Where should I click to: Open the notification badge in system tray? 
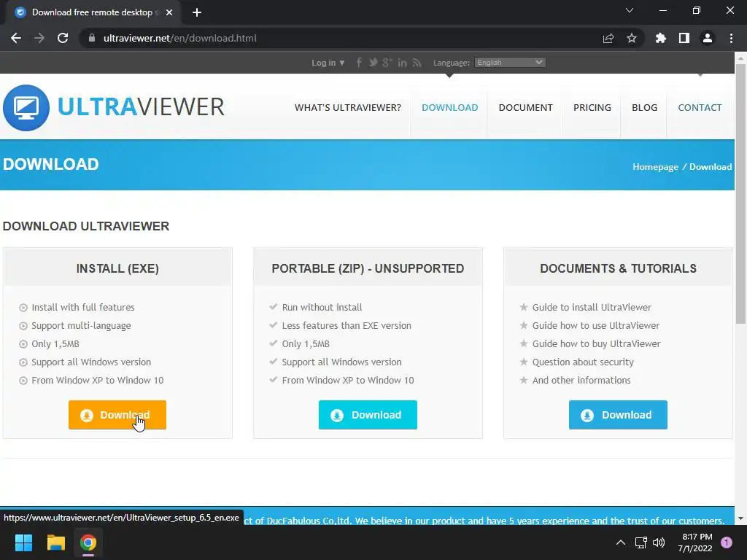pyautogui.click(x=727, y=542)
